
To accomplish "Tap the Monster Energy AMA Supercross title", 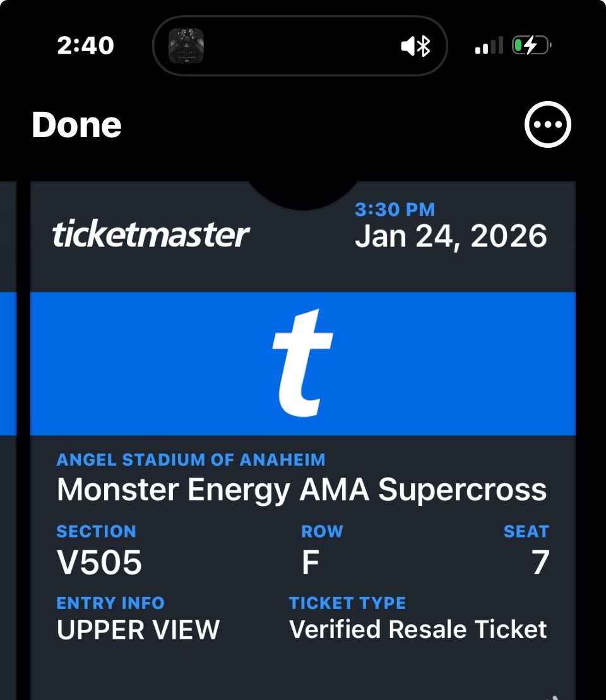I will 302,490.
